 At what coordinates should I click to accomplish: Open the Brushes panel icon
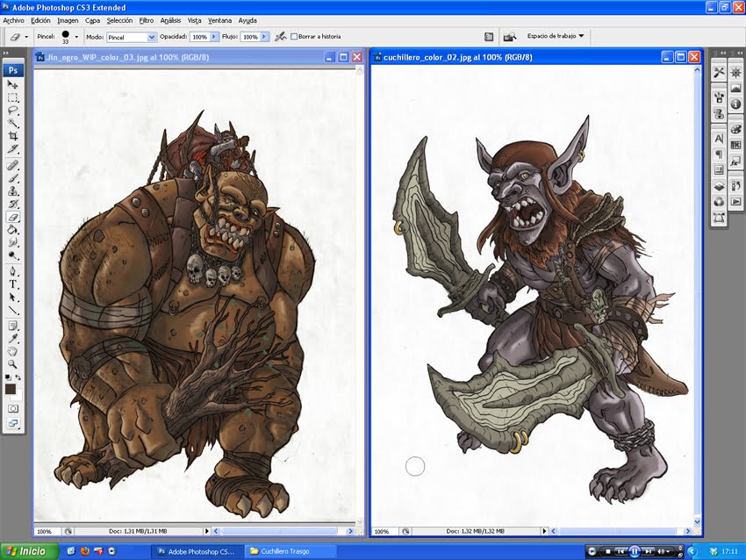click(x=719, y=98)
